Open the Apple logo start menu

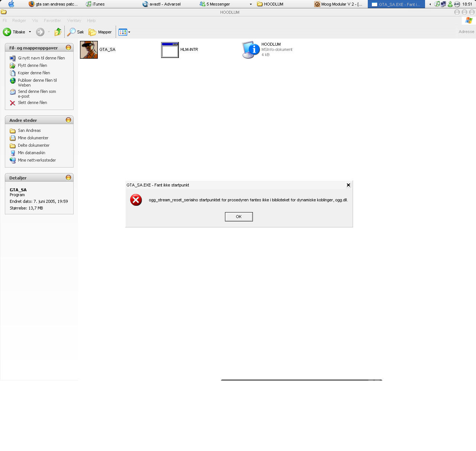(x=11, y=4)
